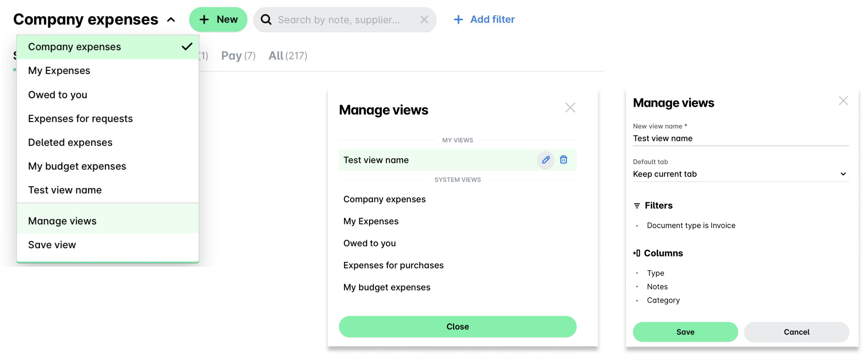
Task: Click the plus icon on the New button
Action: (204, 19)
